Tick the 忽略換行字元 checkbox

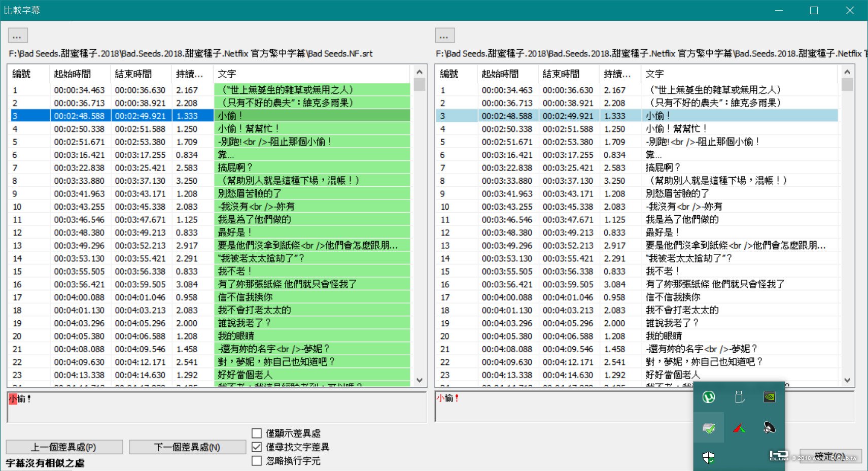pyautogui.click(x=257, y=461)
